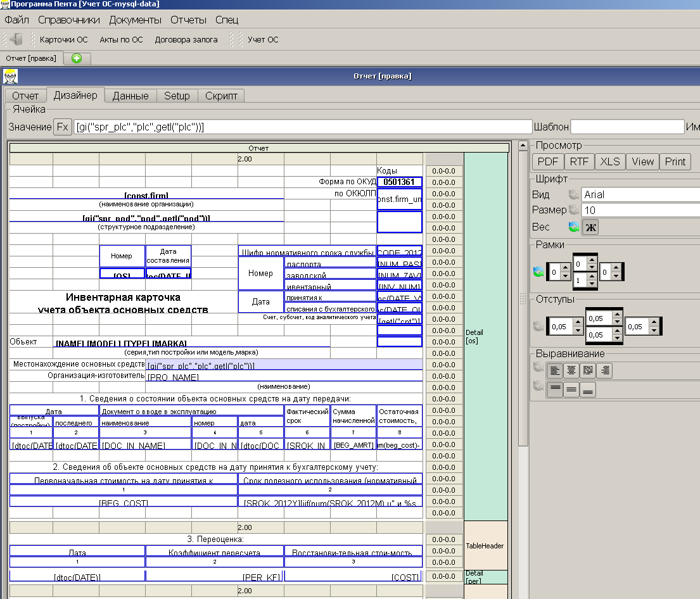Justify cell text
Screen dimensions: 700x599
(588, 370)
